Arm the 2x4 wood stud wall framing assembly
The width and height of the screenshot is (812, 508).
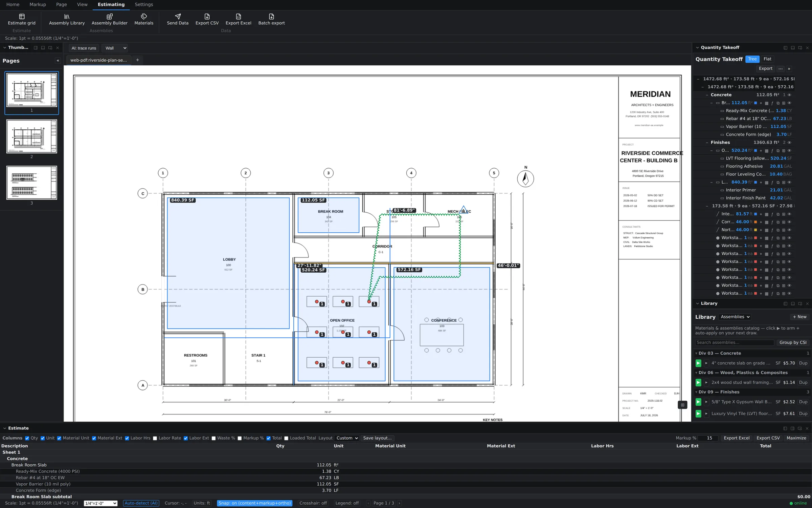tap(698, 382)
